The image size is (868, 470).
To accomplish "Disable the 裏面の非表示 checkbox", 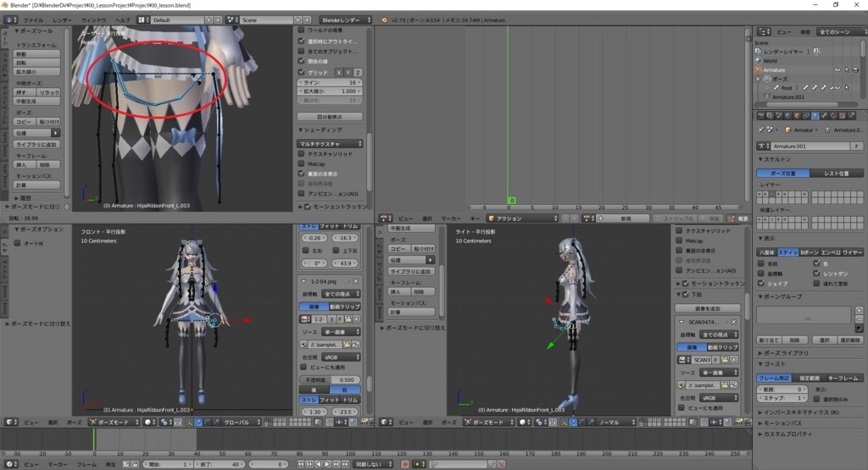I will tap(301, 172).
